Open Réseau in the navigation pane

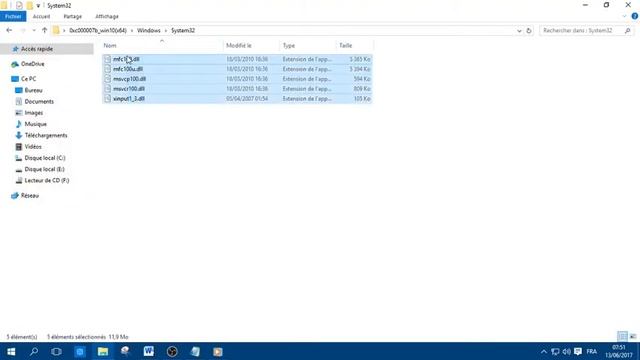pyautogui.click(x=29, y=196)
